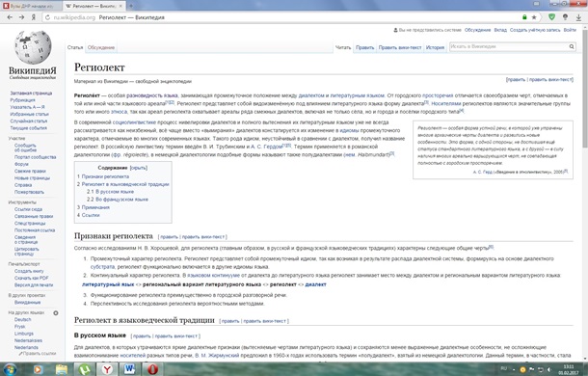Open downloads with the arrow icon
Image resolution: width=588 pixels, height=376 pixels.
tap(578, 17)
